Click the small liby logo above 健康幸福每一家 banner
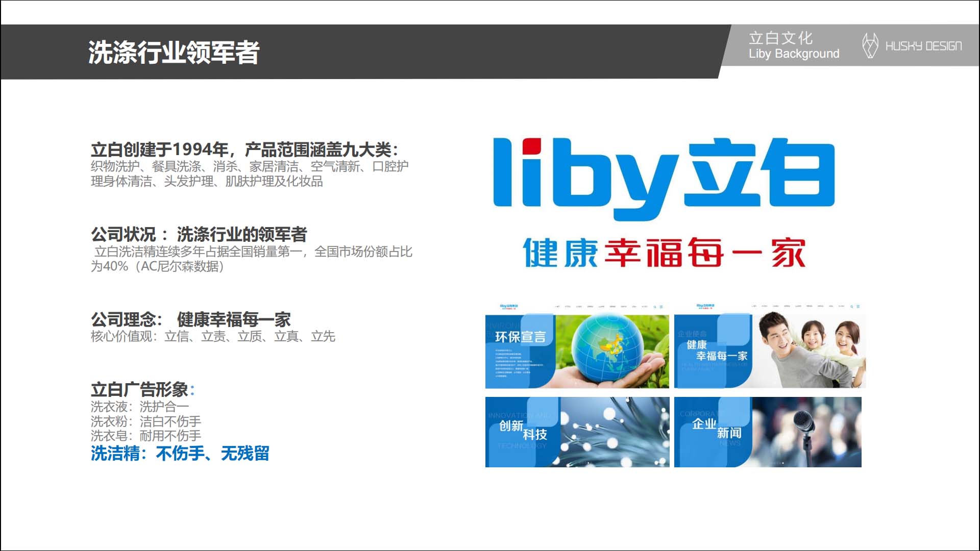This screenshot has height=551, width=980. tap(705, 307)
